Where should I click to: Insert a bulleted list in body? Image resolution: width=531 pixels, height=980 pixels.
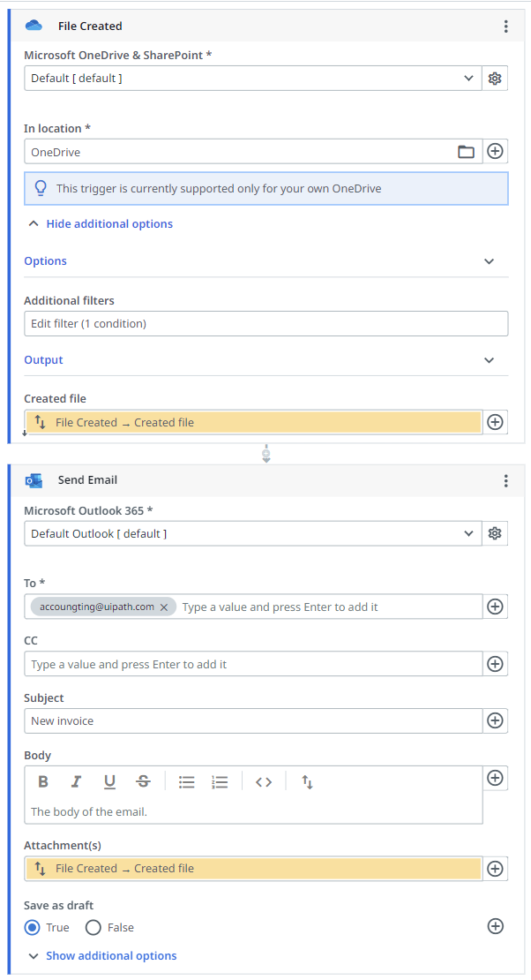click(186, 781)
